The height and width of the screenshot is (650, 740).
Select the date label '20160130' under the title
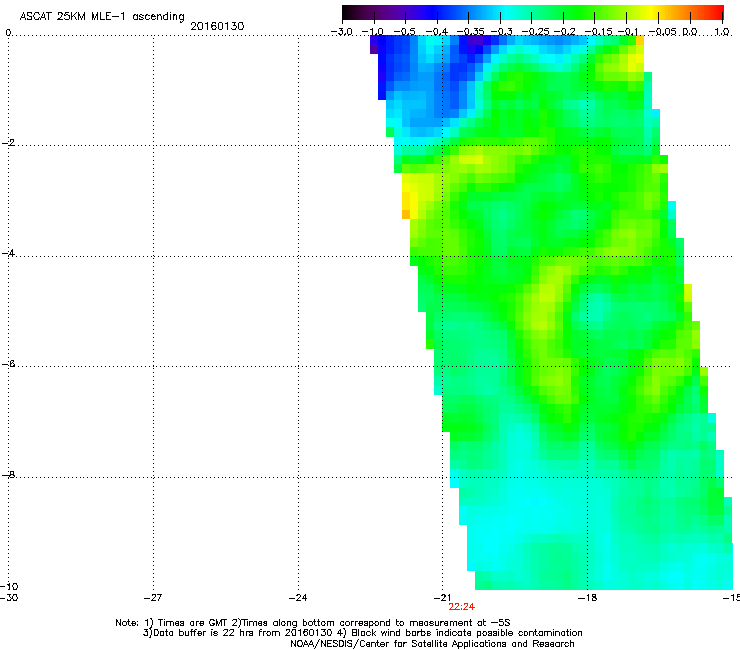(x=217, y=26)
